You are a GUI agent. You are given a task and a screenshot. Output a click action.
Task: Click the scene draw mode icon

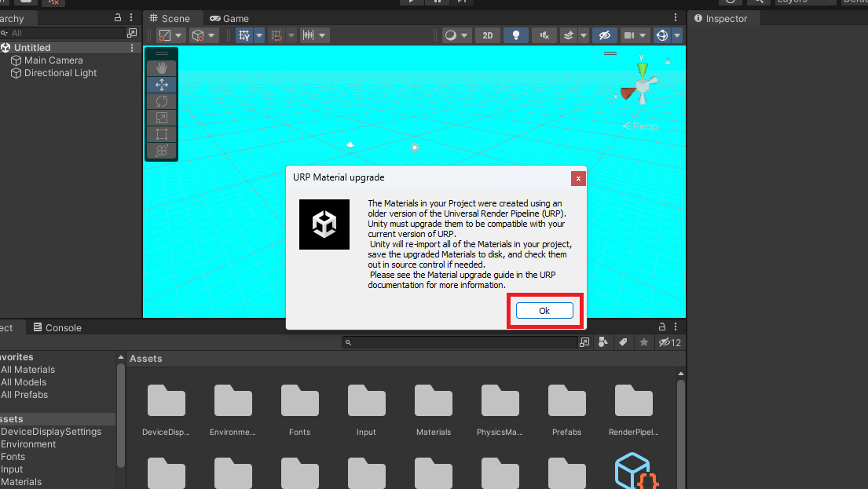pos(165,35)
